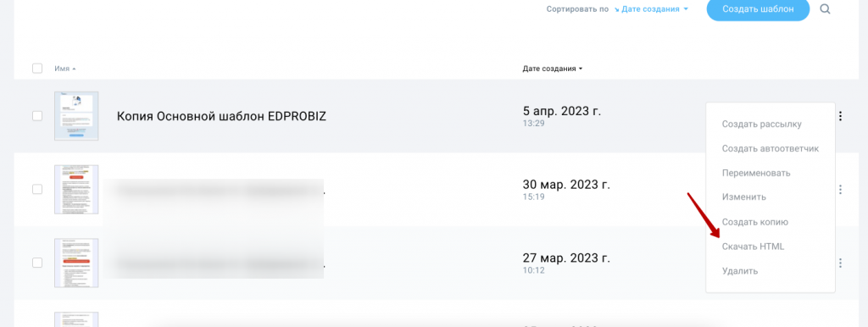868x327 pixels.
Task: Choose Скачать HTML from the context menu
Action: click(x=753, y=247)
